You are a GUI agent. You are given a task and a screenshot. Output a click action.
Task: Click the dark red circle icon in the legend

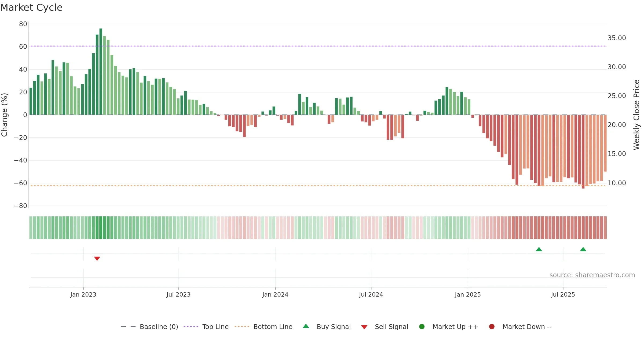pos(492,327)
